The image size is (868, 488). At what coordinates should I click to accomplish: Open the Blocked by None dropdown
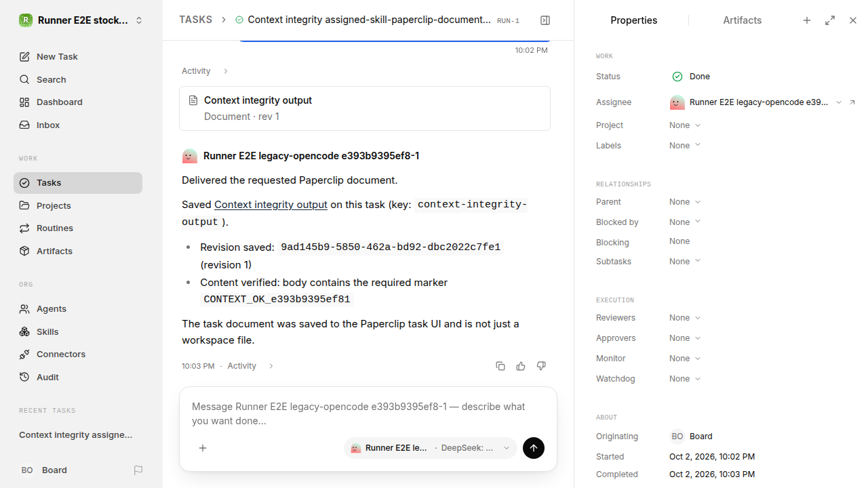click(685, 222)
